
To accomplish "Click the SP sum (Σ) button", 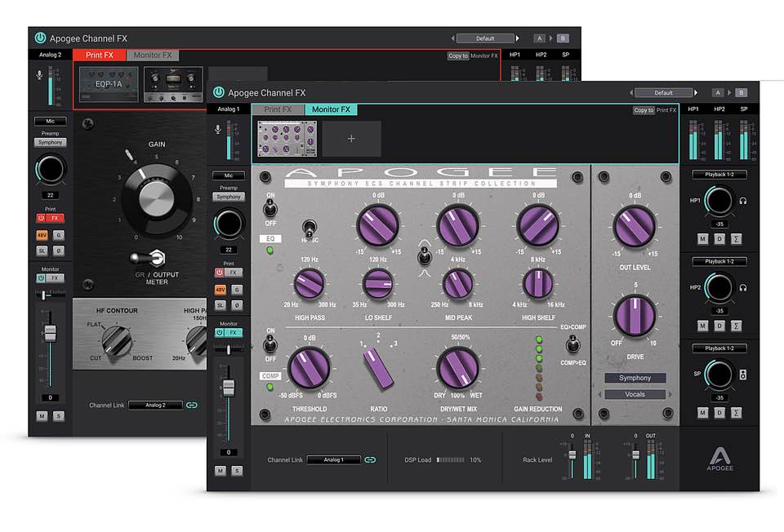I will click(x=736, y=413).
